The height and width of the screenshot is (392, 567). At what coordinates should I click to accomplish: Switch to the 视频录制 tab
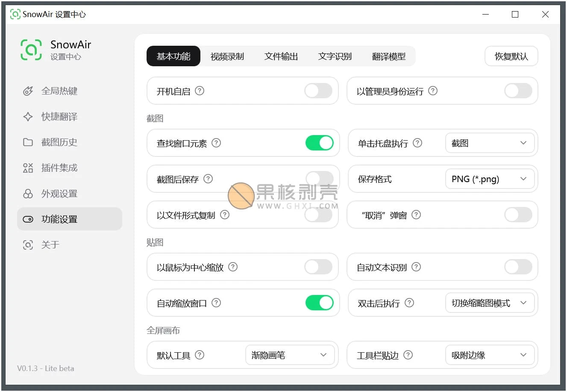[x=227, y=56]
